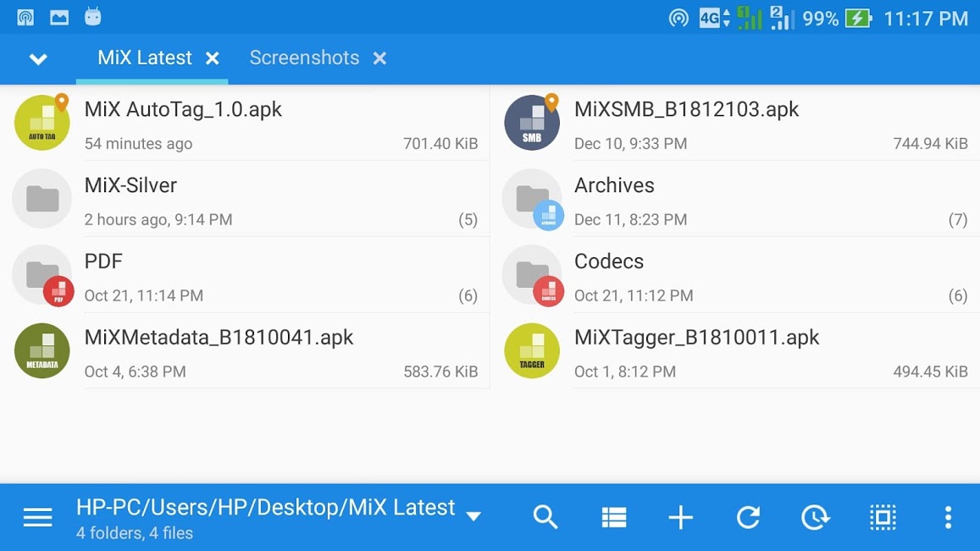The width and height of the screenshot is (980, 551).
Task: Open the path dropdown next to MiX Latest
Action: (473, 515)
